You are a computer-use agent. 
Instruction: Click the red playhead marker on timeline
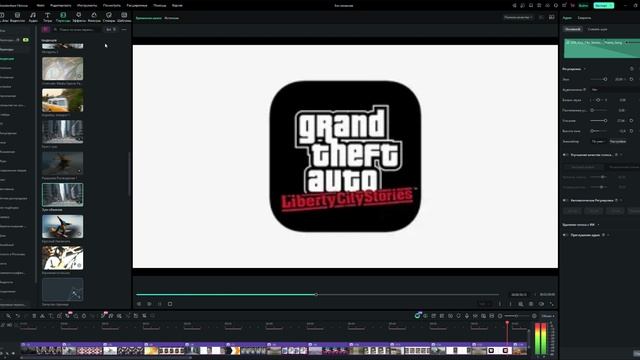point(507,323)
